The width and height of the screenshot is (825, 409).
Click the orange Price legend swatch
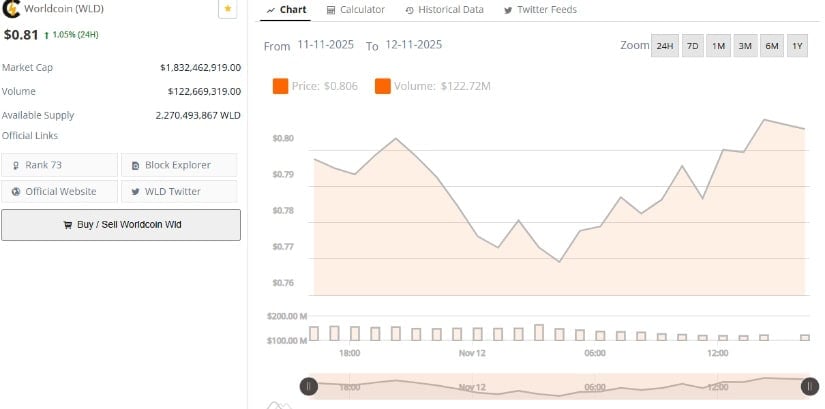(x=280, y=86)
